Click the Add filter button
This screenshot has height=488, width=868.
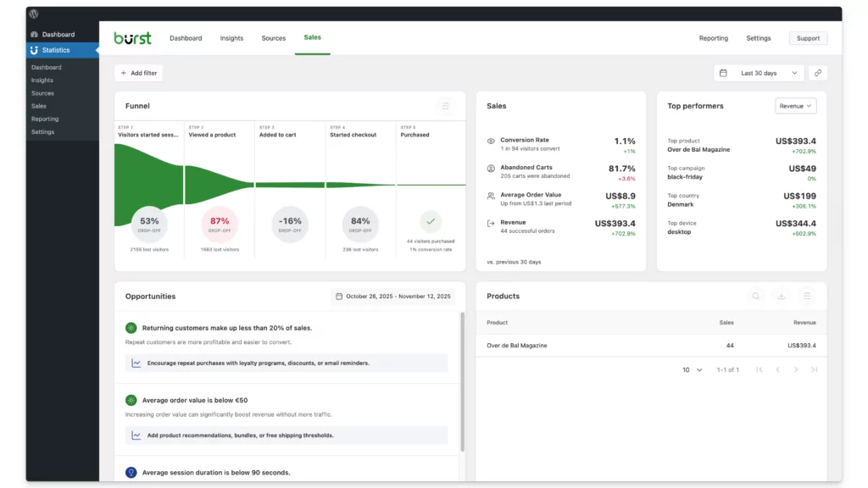[138, 73]
